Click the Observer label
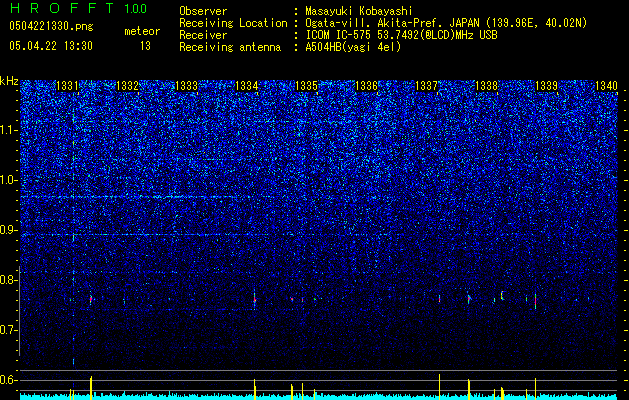 point(203,11)
